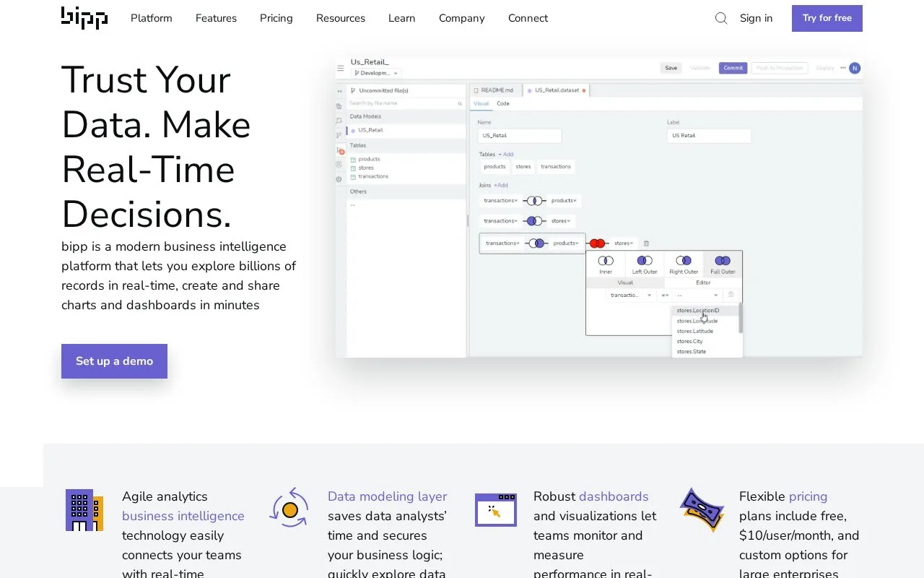This screenshot has width=924, height=578.
Task: Click the Sign in link
Action: [x=757, y=18]
